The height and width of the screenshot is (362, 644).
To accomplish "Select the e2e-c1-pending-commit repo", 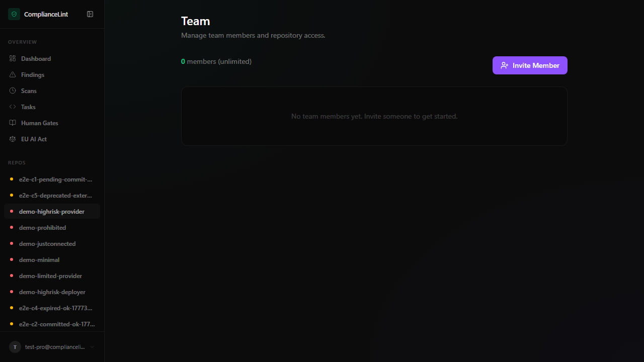I will (x=55, y=179).
